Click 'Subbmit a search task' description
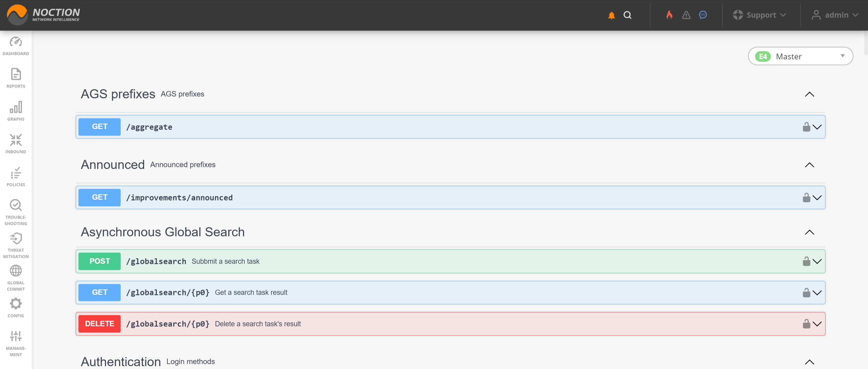 (x=225, y=262)
